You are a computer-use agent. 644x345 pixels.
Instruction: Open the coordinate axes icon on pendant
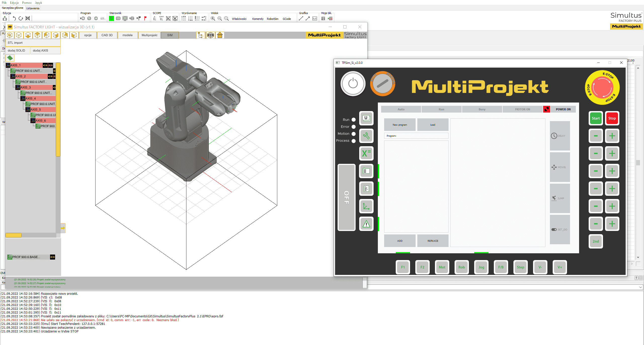tap(366, 206)
